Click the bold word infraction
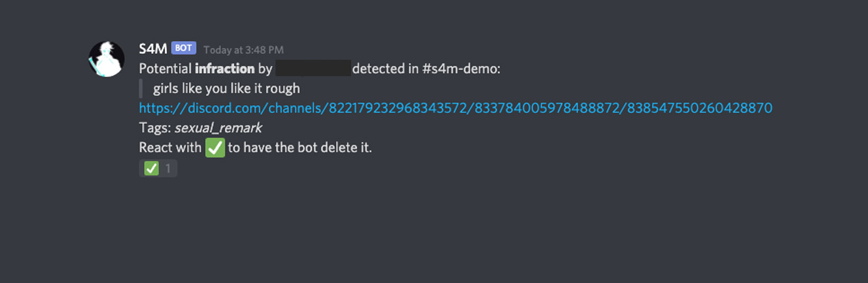The image size is (868, 283). pos(225,68)
